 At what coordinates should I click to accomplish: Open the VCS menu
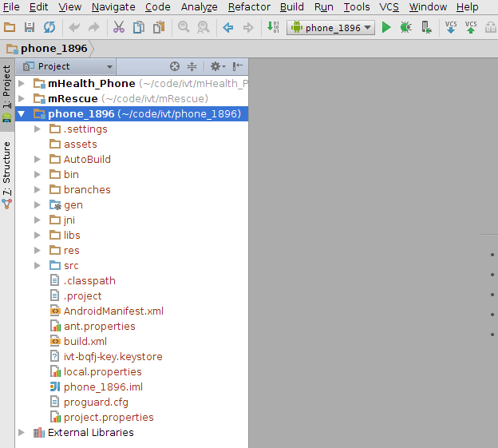389,6
